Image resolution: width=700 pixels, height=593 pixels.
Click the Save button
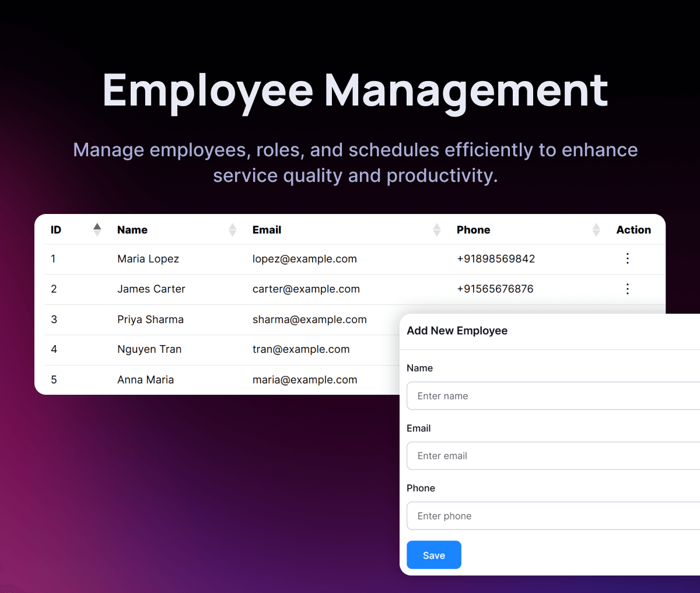coord(434,555)
